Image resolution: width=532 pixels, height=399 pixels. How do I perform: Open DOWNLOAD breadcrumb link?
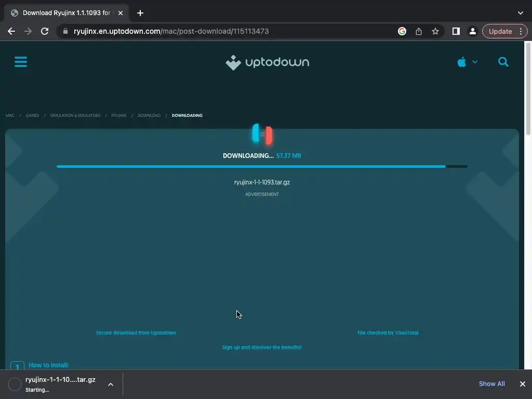coord(149,115)
